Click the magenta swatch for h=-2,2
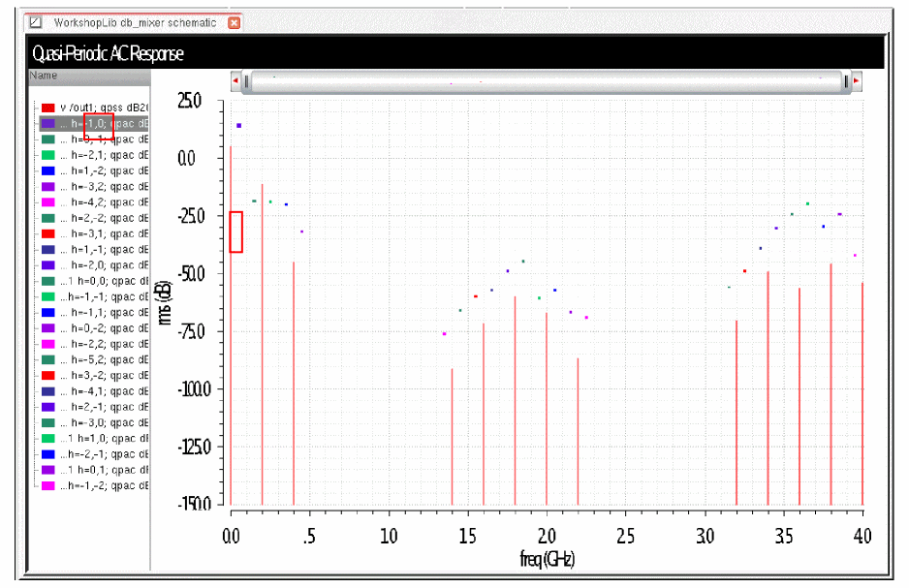The height and width of the screenshot is (588, 909). (48, 344)
